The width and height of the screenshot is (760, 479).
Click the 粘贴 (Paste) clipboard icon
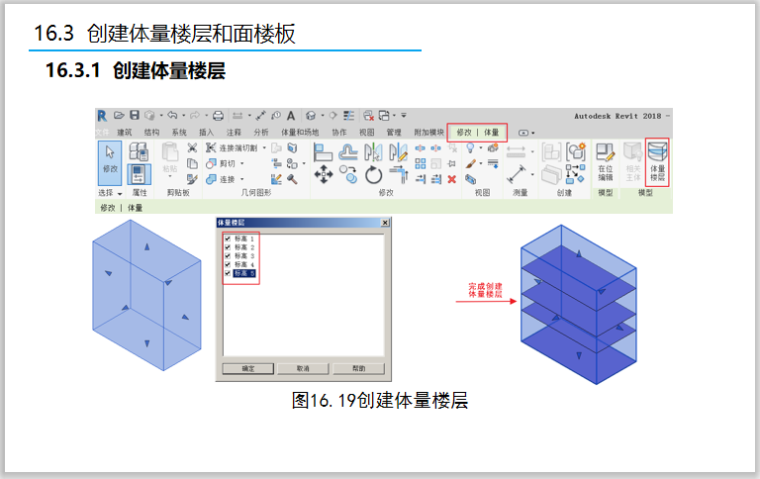tap(169, 158)
